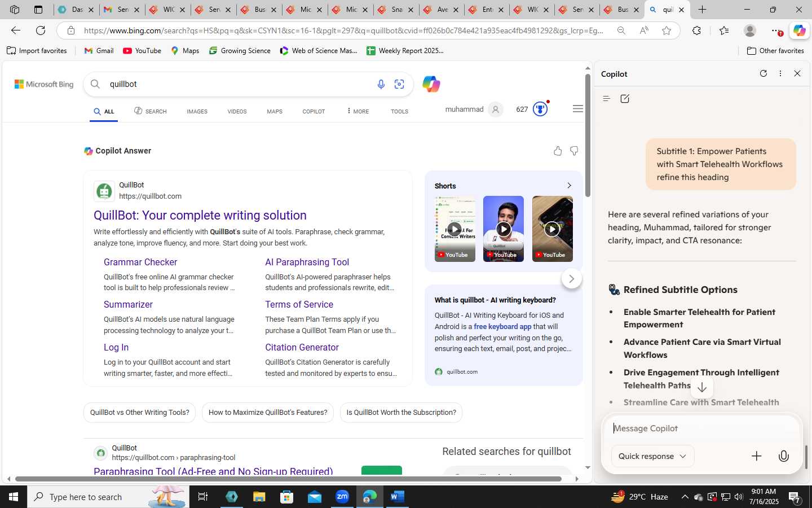Open the Citation Generator link

302,347
